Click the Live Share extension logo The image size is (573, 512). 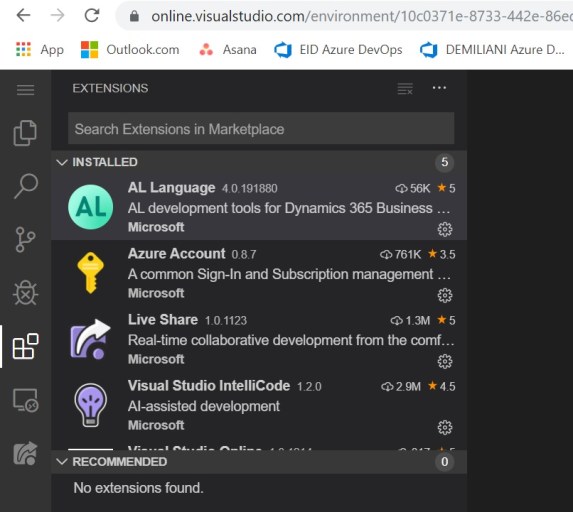click(91, 339)
